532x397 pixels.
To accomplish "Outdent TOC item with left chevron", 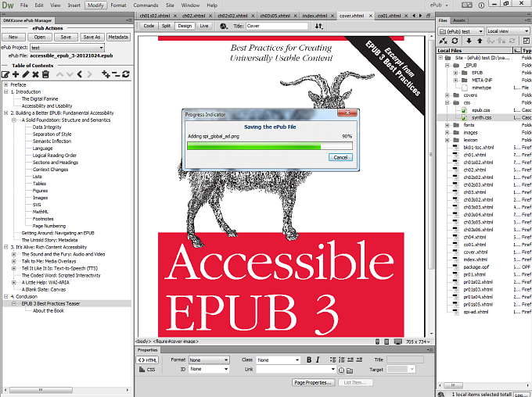I will [80, 74].
